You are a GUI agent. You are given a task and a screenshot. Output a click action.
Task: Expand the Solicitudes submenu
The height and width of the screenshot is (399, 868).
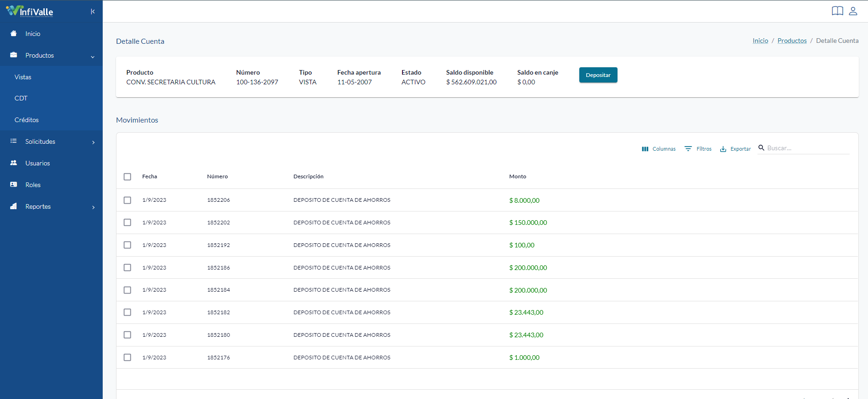(x=93, y=142)
